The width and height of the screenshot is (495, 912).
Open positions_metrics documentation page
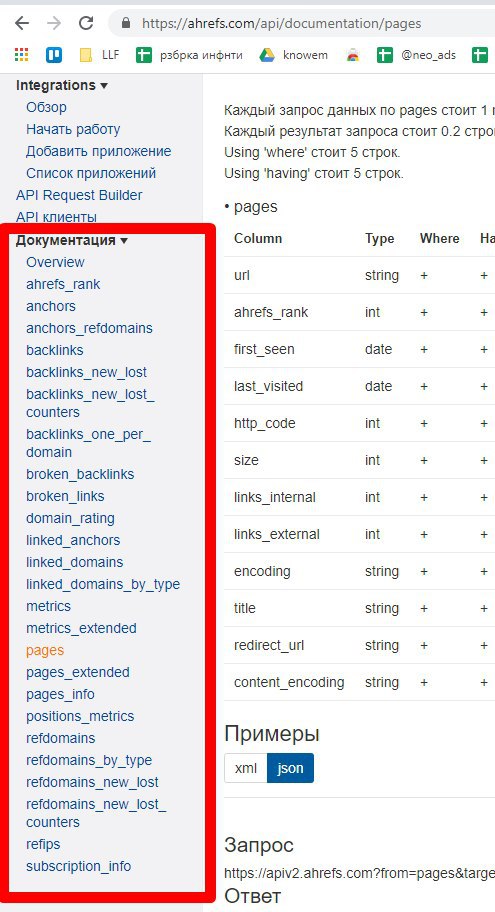click(x=80, y=716)
